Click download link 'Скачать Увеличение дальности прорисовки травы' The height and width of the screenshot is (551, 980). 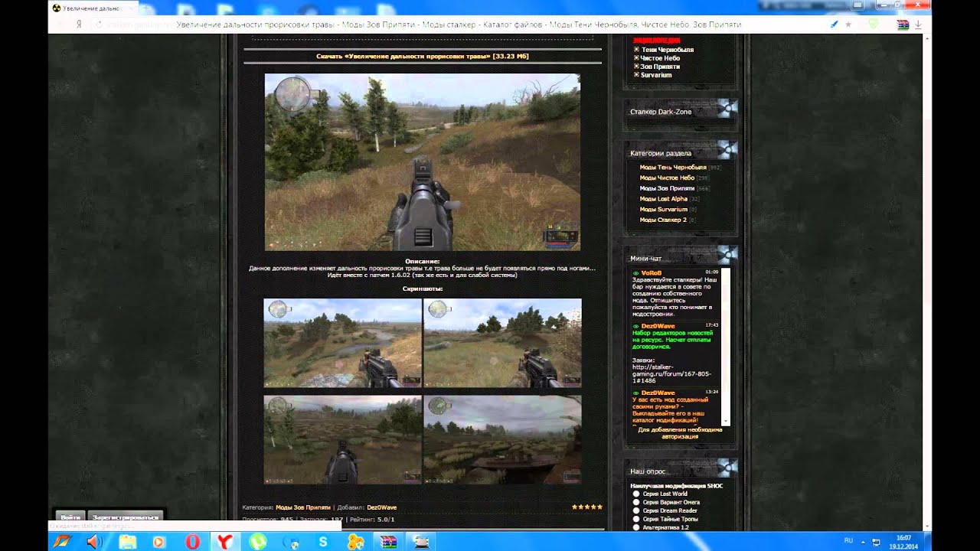(423, 56)
